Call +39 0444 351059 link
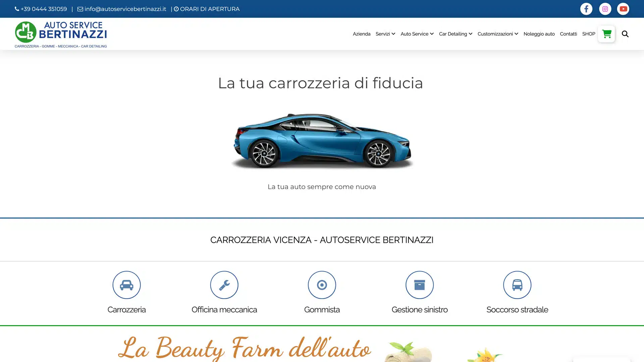The width and height of the screenshot is (644, 362). pos(44,9)
